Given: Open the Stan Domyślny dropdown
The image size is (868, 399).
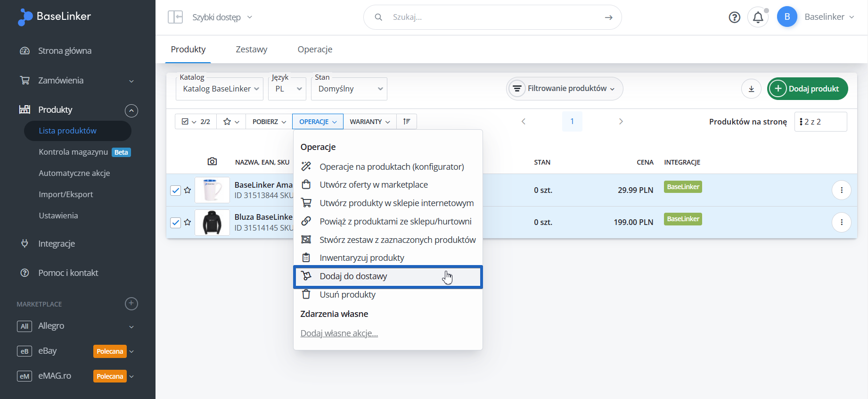Looking at the screenshot, I should click(349, 89).
